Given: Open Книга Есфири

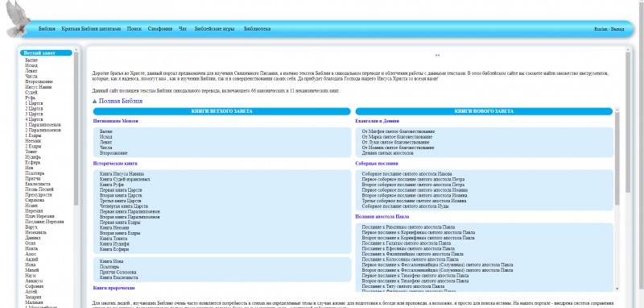Looking at the screenshot, I should [114, 249].
